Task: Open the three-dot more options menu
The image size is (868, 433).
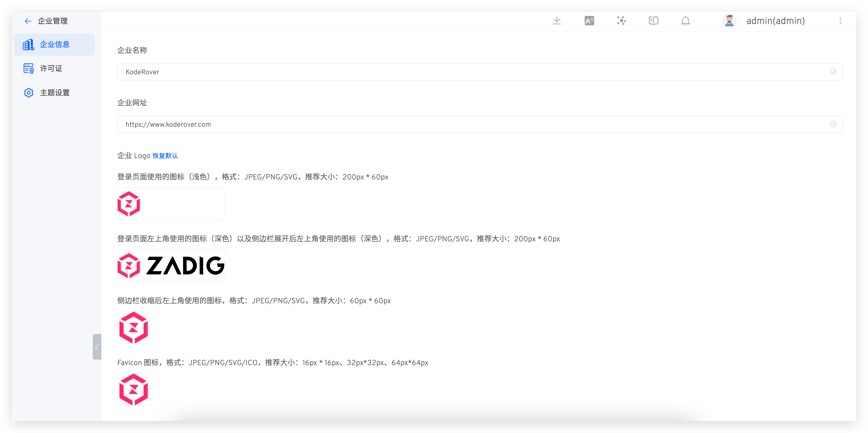Action: 840,21
